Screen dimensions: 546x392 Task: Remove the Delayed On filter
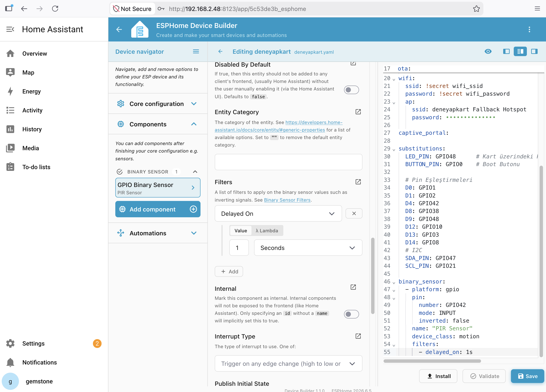pos(354,214)
